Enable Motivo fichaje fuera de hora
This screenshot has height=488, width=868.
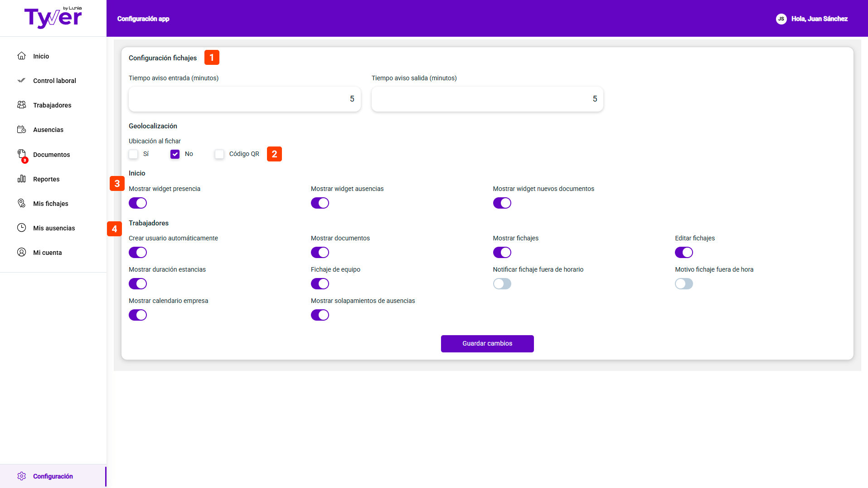click(x=684, y=284)
